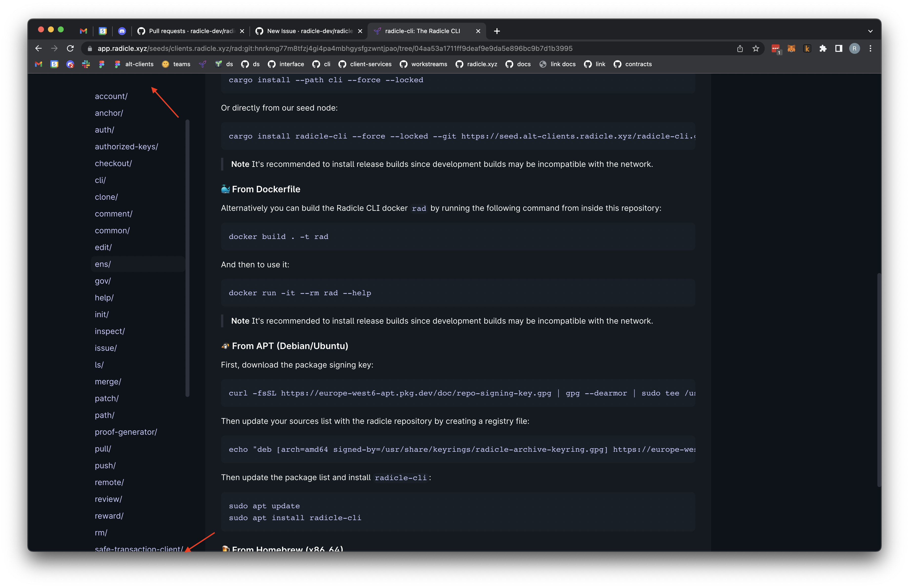909x588 pixels.
Task: Open the orange 'k' extension
Action: click(807, 48)
